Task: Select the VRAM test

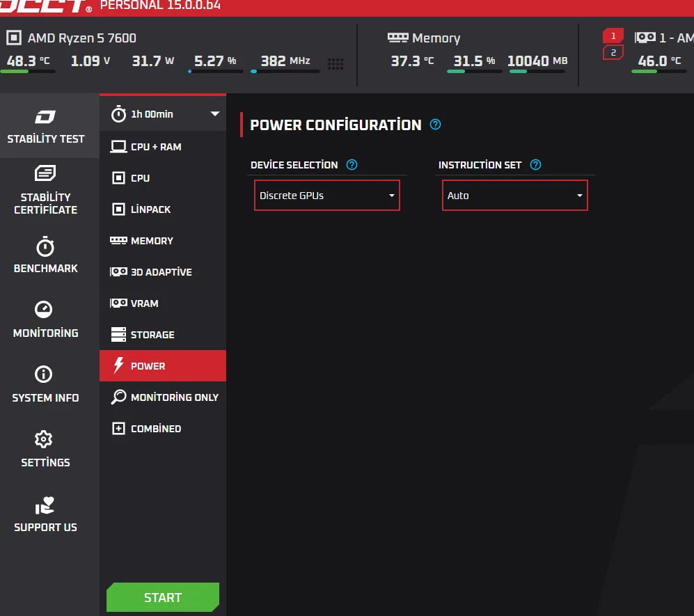Action: pyautogui.click(x=163, y=303)
